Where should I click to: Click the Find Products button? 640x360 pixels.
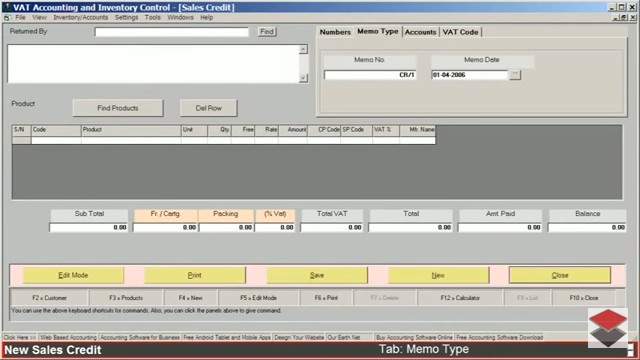118,108
